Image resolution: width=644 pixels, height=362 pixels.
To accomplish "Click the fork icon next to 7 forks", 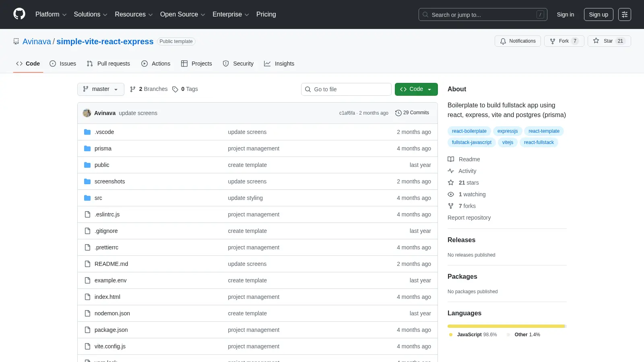I will pyautogui.click(x=451, y=206).
